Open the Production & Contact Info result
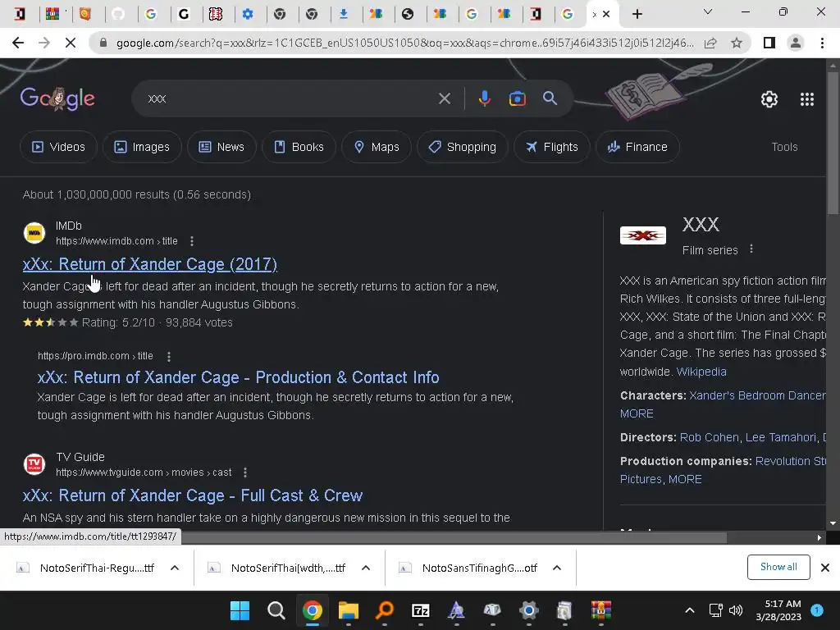Viewport: 840px width, 630px height. click(239, 377)
